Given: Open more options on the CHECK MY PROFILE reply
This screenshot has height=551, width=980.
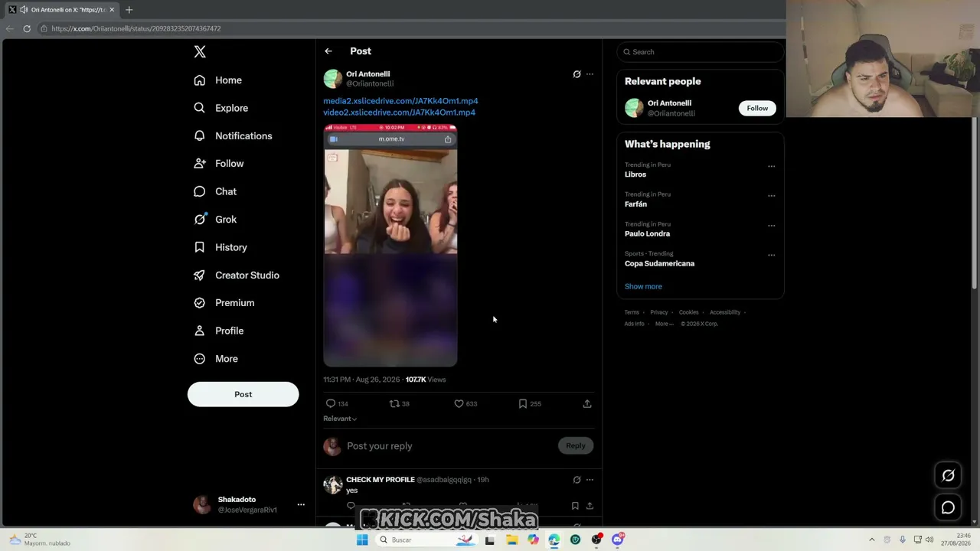Looking at the screenshot, I should click(590, 480).
